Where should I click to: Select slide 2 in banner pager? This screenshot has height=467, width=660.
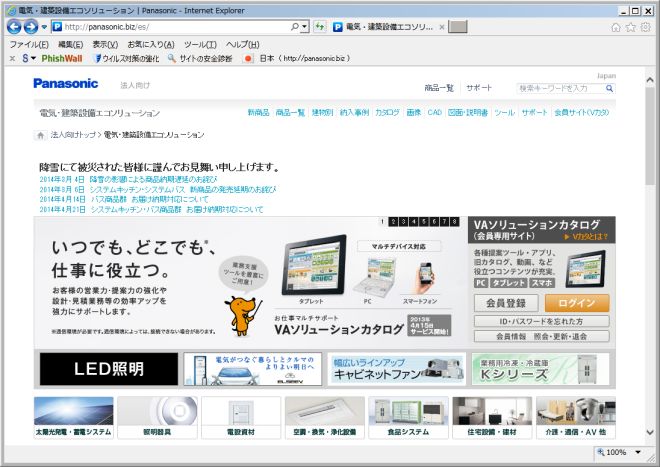tap(393, 221)
